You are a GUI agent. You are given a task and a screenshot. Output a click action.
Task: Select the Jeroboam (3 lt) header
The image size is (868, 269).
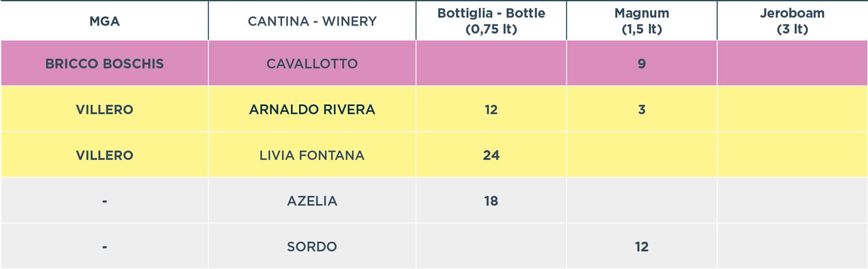click(x=792, y=21)
